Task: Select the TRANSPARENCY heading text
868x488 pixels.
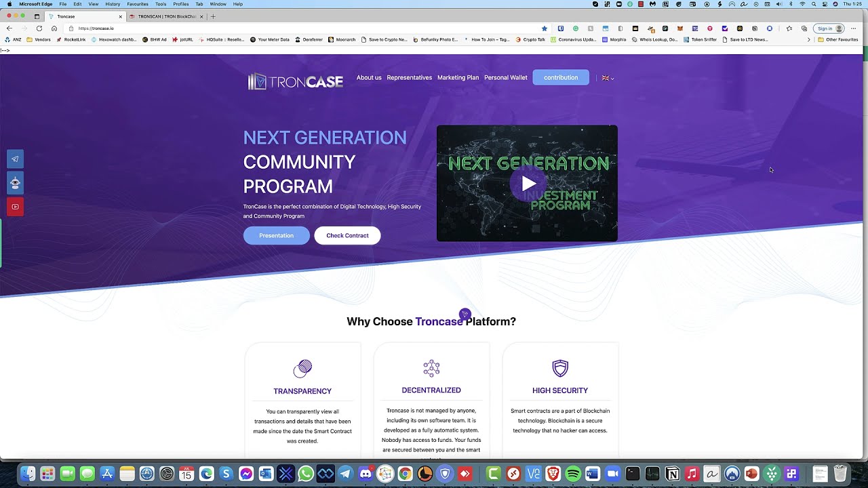Action: [x=302, y=391]
